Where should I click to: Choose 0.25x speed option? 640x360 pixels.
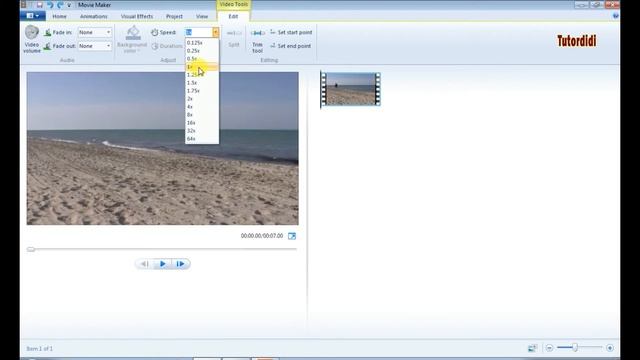[202, 51]
